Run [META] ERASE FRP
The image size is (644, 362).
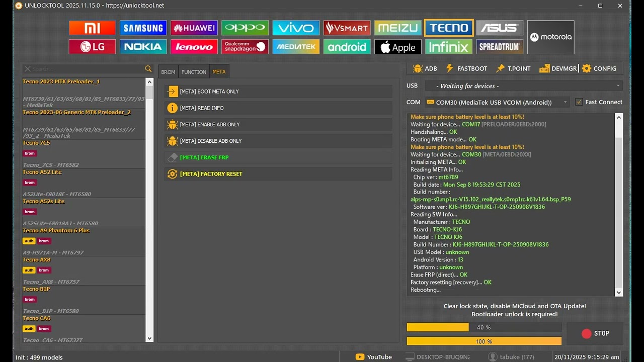click(278, 157)
